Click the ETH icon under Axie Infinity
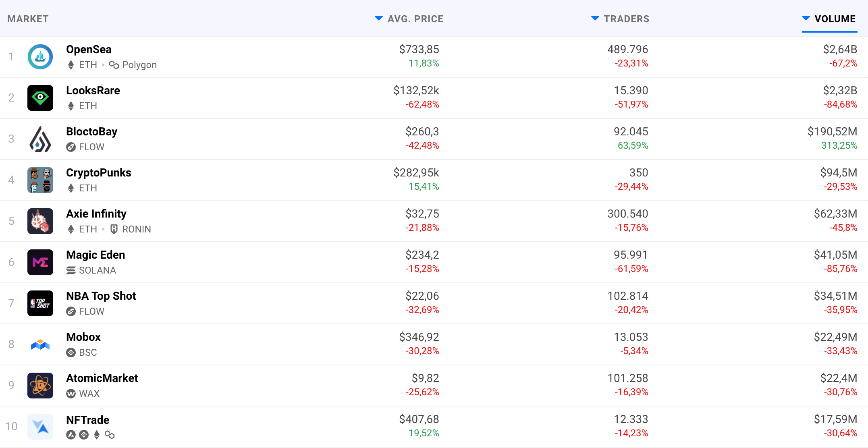This screenshot has width=868, height=448. tap(71, 229)
